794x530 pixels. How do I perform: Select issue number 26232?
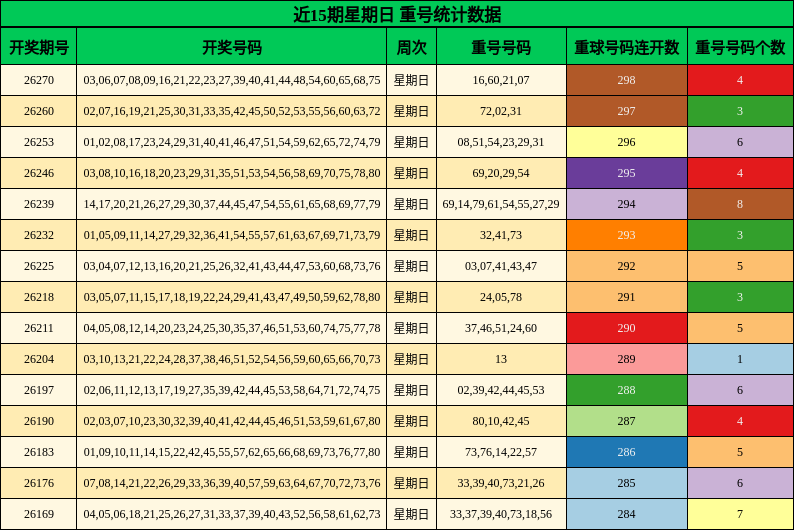38,235
